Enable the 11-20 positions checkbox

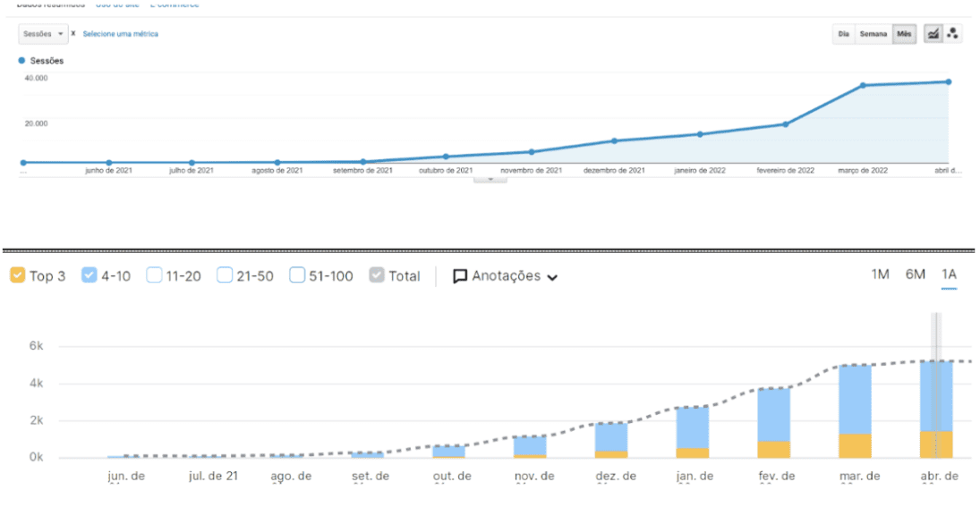[154, 275]
